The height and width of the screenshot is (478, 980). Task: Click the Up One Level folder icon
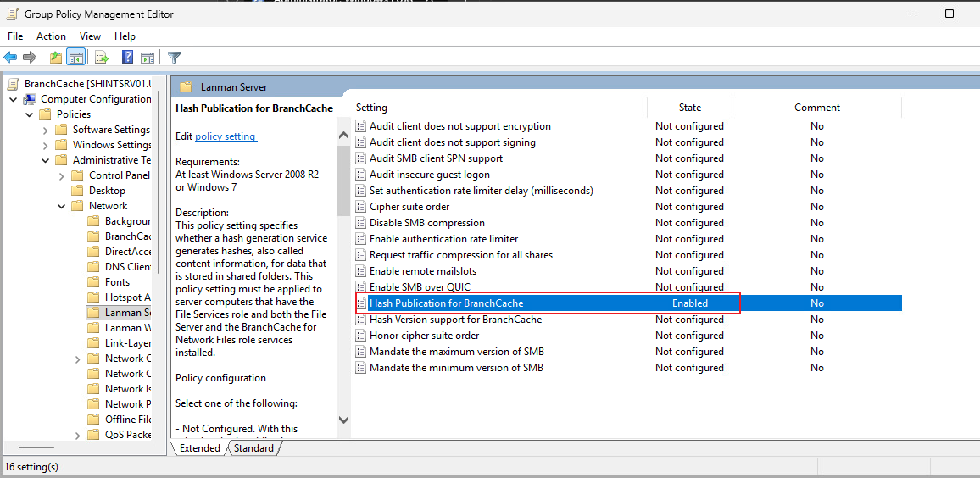56,58
